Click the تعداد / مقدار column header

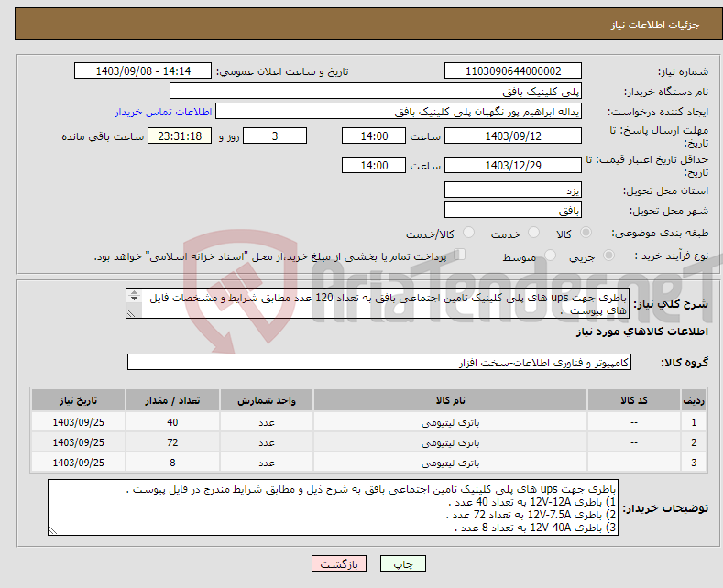click(x=172, y=400)
